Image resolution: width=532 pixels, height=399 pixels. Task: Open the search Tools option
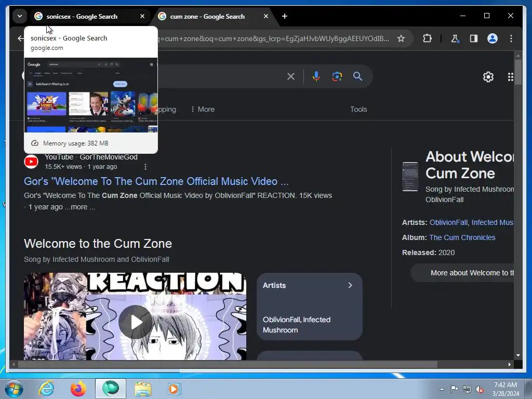pos(358,109)
